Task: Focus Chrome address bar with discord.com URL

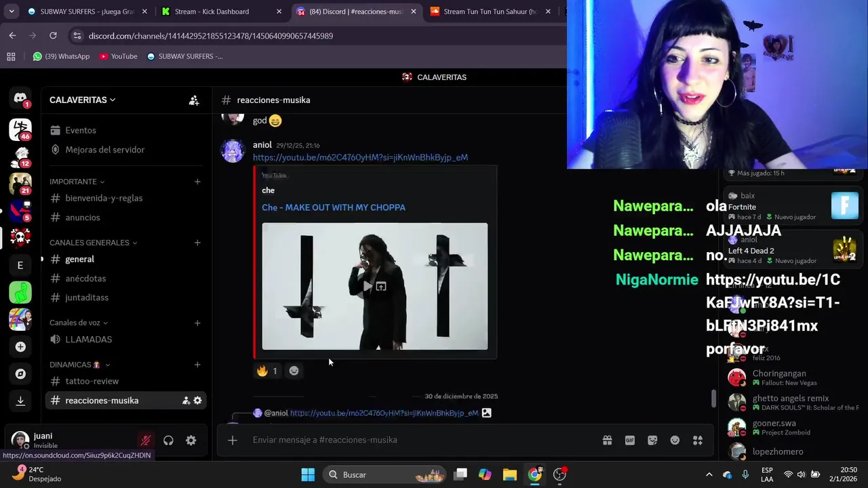Action: [319, 35]
